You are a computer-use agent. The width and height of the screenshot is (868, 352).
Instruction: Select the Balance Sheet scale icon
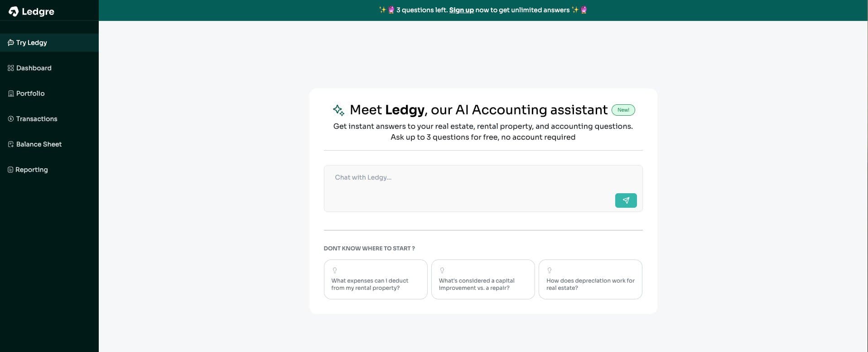[10, 144]
